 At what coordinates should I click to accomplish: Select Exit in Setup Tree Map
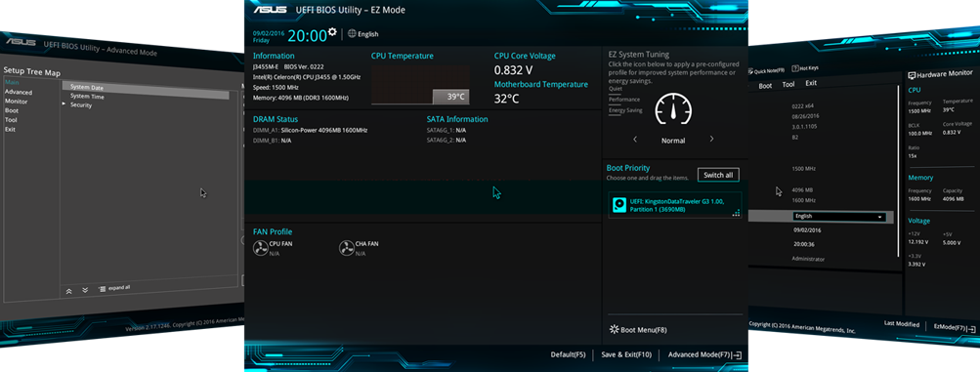coord(10,129)
